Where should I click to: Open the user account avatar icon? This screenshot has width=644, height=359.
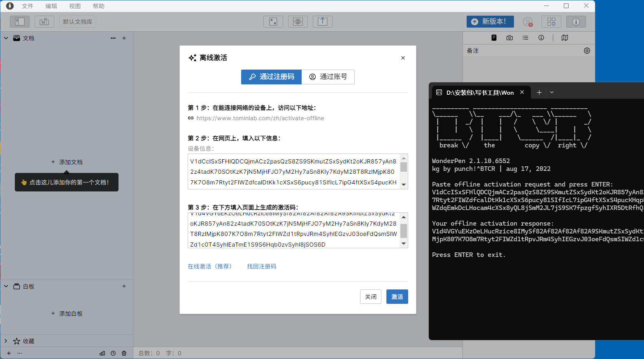pos(528,21)
